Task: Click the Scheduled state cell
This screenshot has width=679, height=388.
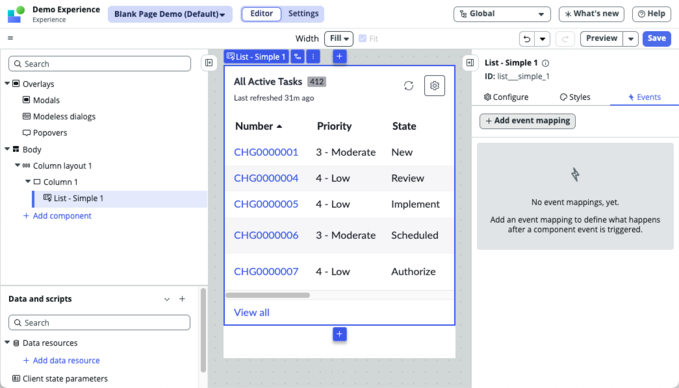Action: 415,236
